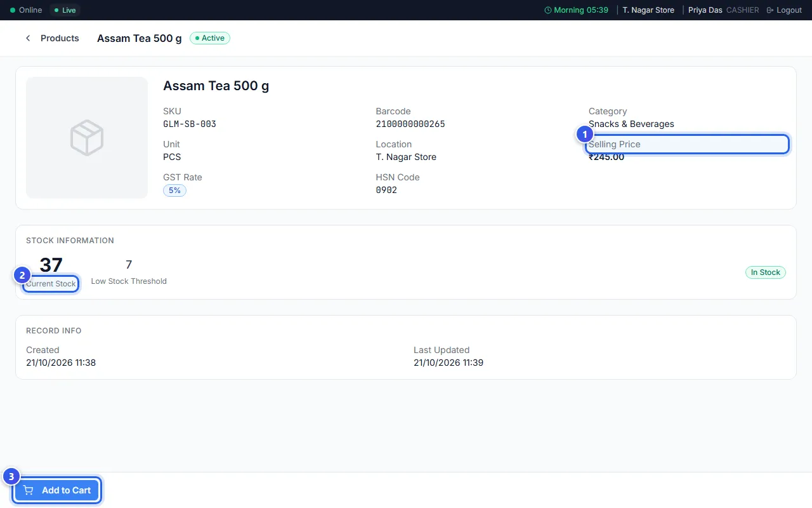812x508 pixels.
Task: Click the Priya Das user name
Action: (x=705, y=10)
